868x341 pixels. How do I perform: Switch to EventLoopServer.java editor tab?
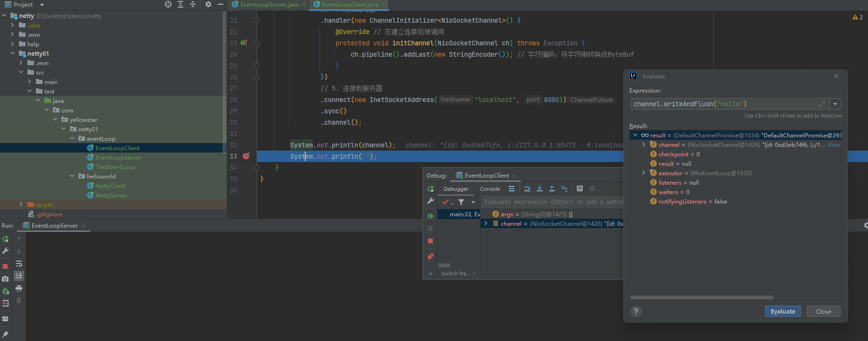269,5
